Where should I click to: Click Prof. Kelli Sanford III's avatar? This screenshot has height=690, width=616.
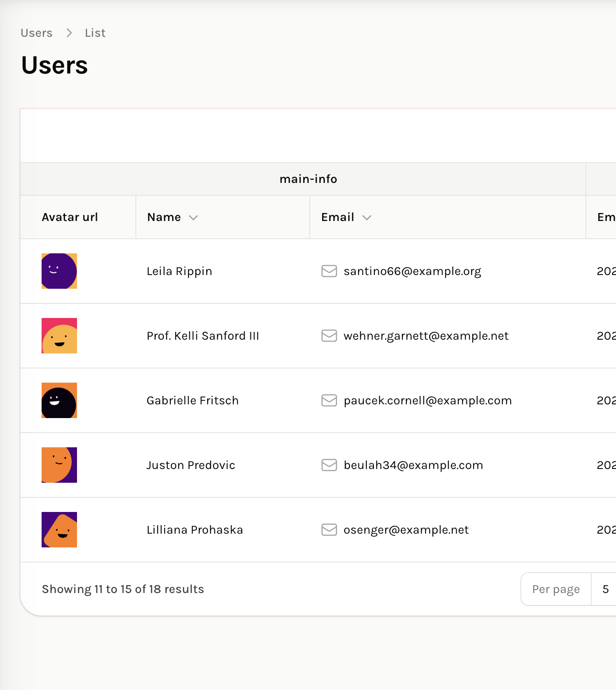(59, 336)
